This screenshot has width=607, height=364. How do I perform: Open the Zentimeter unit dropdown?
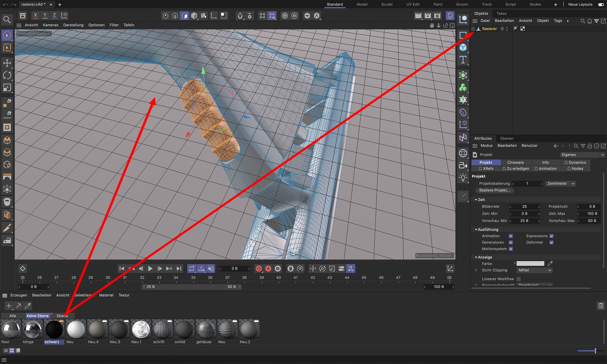coord(561,184)
